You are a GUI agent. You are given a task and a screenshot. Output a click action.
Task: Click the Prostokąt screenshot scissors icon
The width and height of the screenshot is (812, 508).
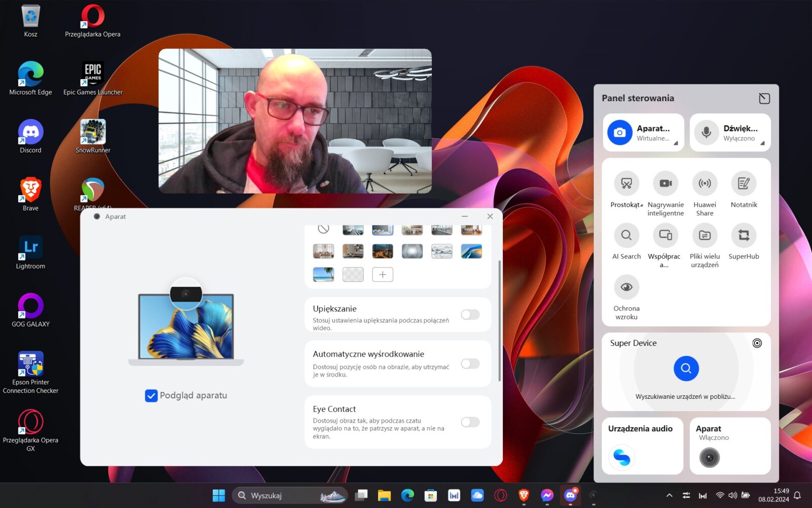tap(626, 183)
